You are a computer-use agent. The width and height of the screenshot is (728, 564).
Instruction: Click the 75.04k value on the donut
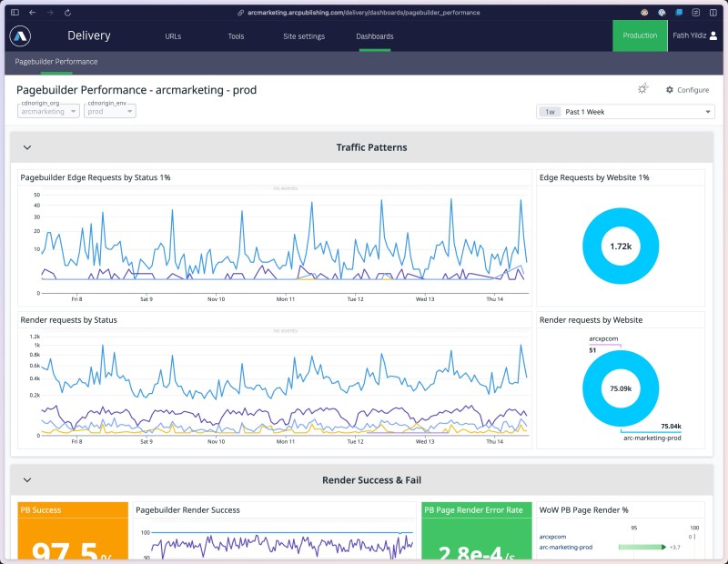coord(671,426)
